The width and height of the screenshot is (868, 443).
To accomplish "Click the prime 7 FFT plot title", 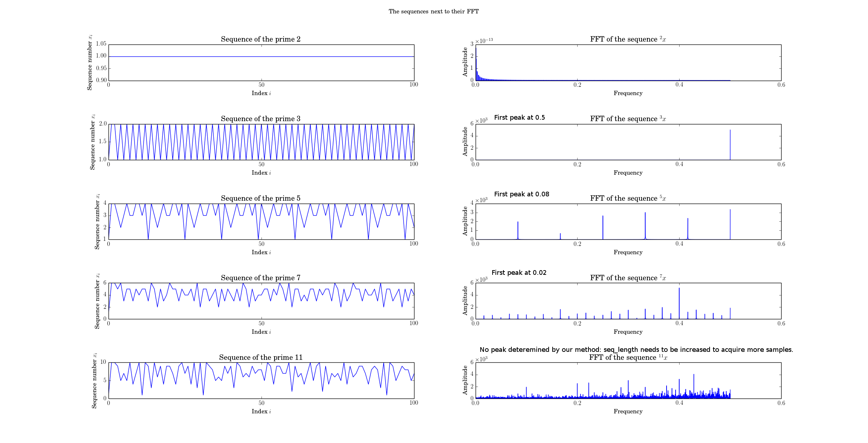I will (628, 278).
